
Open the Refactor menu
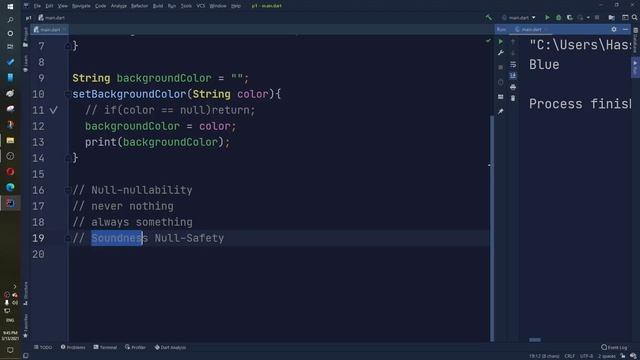pos(139,6)
